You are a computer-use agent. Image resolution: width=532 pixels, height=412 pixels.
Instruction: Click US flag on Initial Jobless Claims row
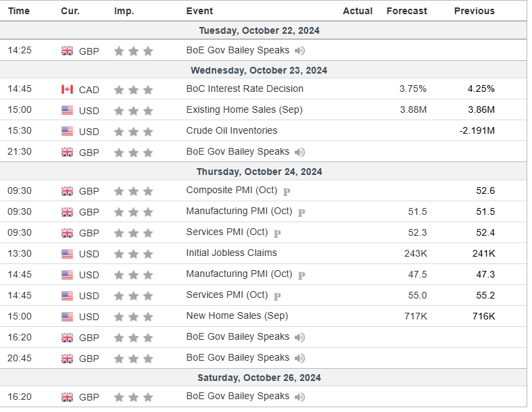coord(67,254)
